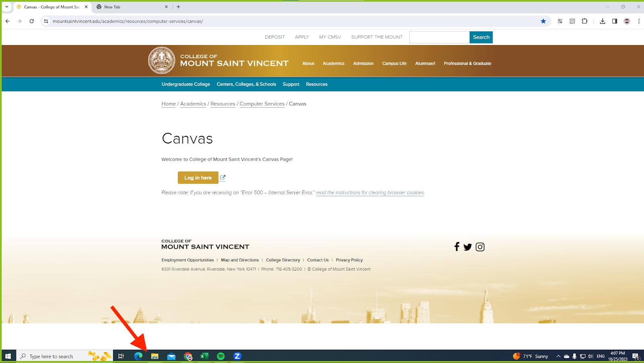This screenshot has width=644, height=363.
Task: Expand hidden system tray icons chevron
Action: pyautogui.click(x=558, y=356)
